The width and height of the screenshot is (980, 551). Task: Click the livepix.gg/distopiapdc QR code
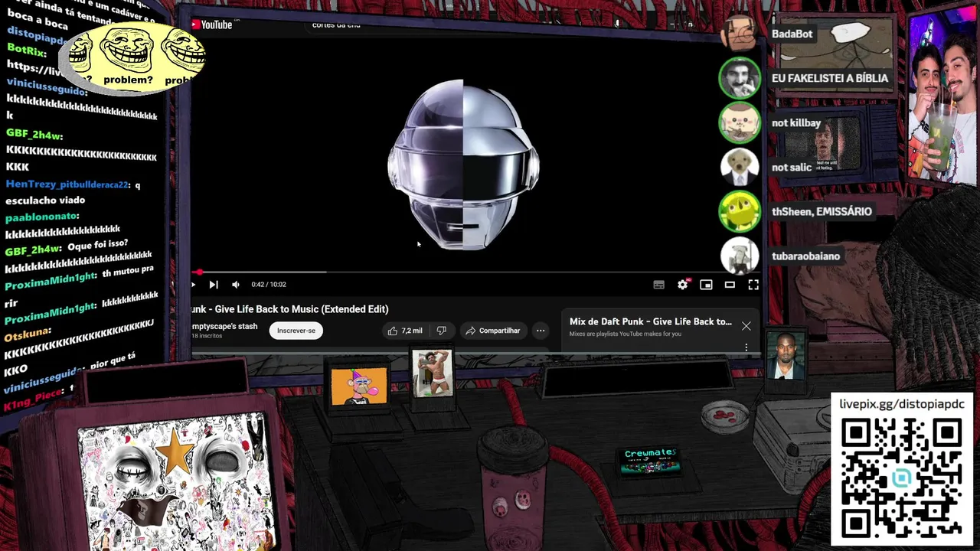(x=901, y=478)
